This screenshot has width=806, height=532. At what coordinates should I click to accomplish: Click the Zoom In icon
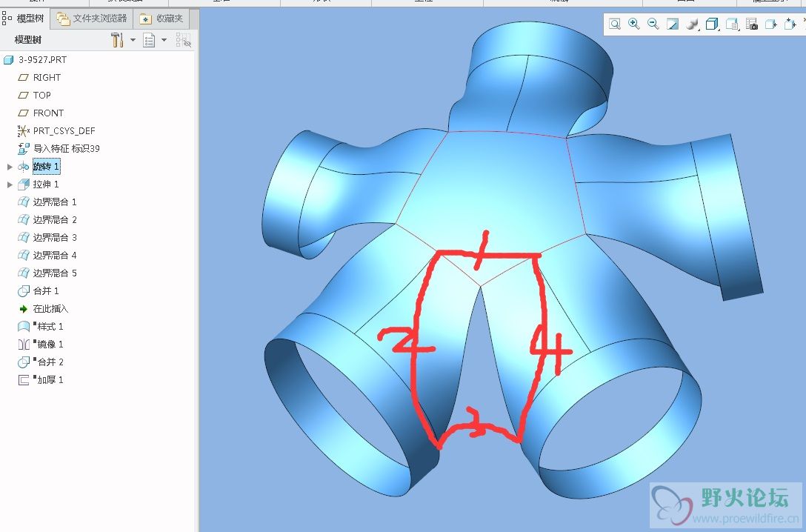[634, 24]
